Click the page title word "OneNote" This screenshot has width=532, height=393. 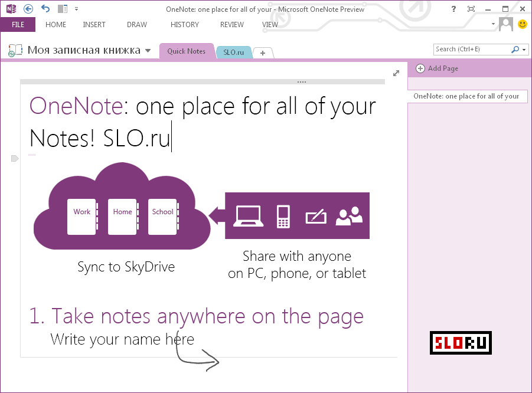pyautogui.click(x=76, y=106)
